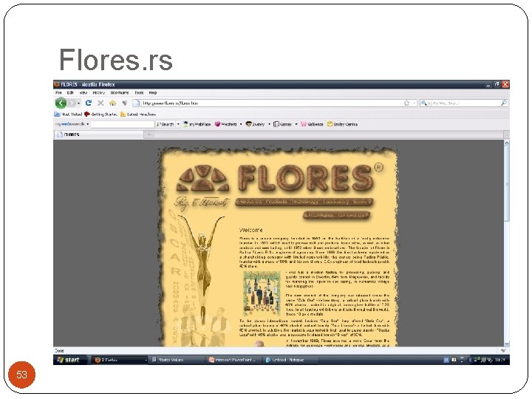This screenshot has width=532, height=399.
Task: Open the search engine chooser dropdown
Action: pyautogui.click(x=426, y=103)
